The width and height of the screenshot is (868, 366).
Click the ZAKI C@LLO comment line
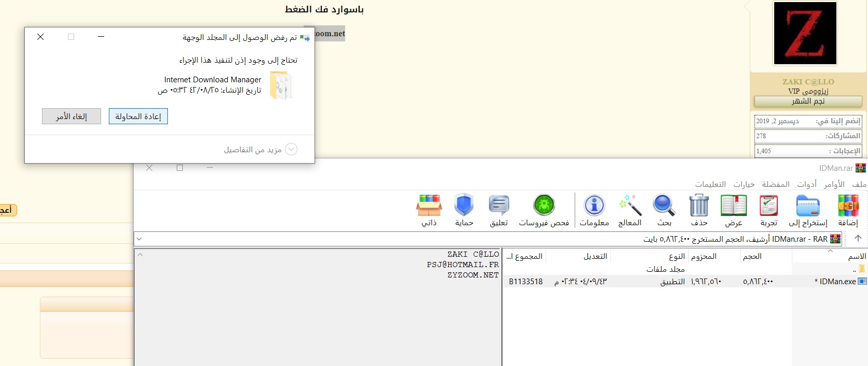473,254
